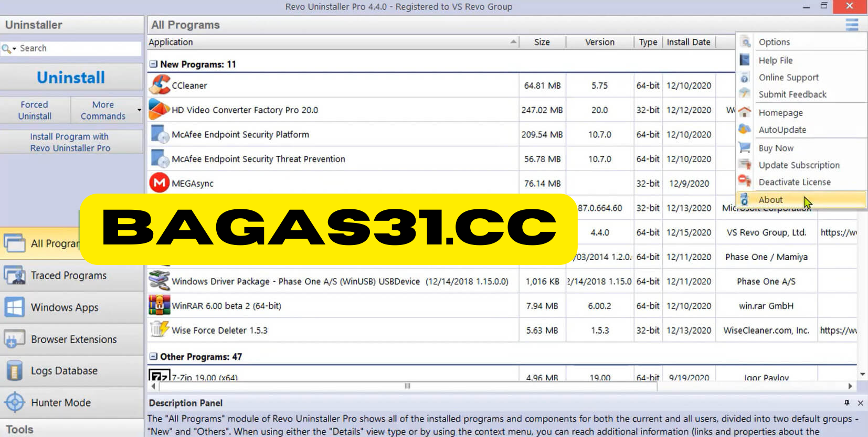This screenshot has width=868, height=437.
Task: Open the search options dropdown arrow
Action: pyautogui.click(x=14, y=48)
